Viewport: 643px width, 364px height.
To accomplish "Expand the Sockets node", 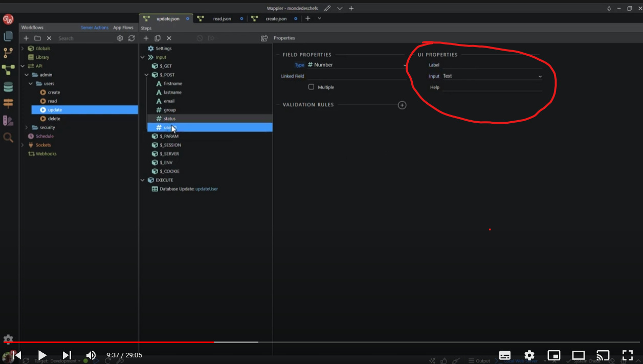I will pyautogui.click(x=23, y=145).
